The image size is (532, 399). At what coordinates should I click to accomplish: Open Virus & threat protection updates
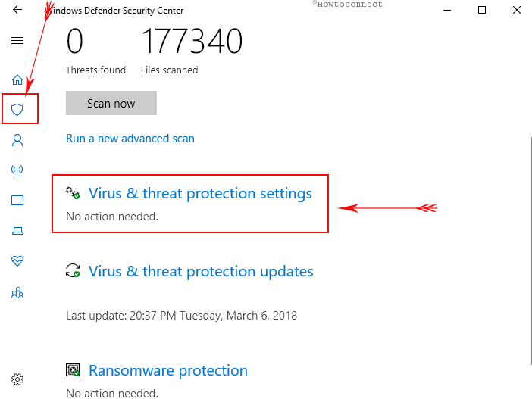pyautogui.click(x=201, y=271)
